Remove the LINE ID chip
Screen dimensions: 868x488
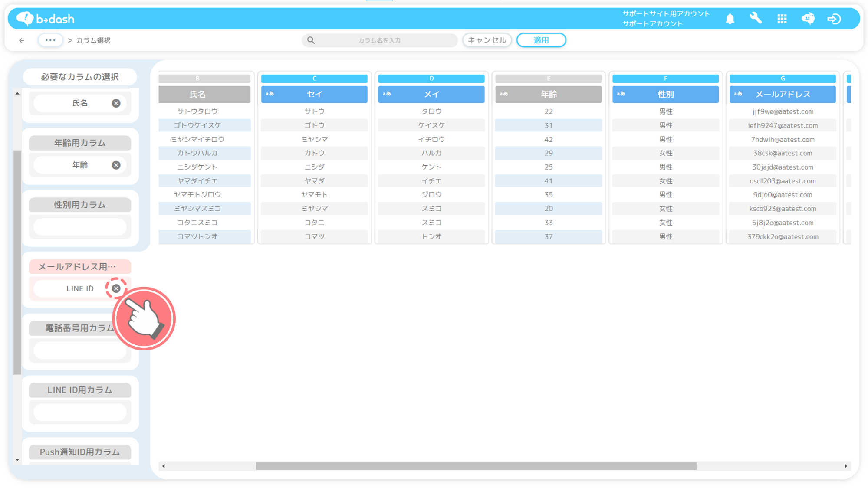point(116,288)
